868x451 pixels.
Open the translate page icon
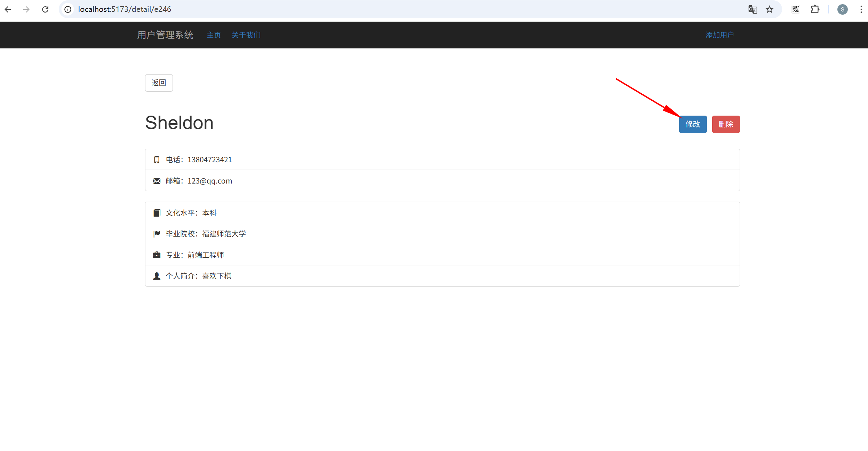pyautogui.click(x=752, y=9)
